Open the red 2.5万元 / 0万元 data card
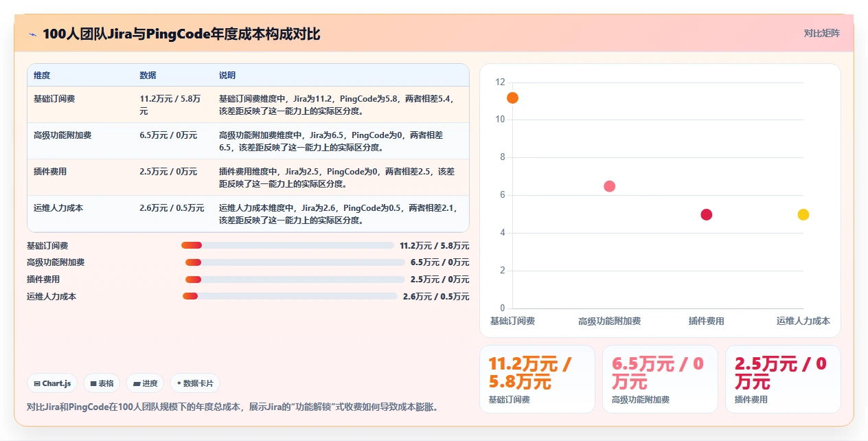Viewport: 868px width, 441px height. tap(783, 379)
